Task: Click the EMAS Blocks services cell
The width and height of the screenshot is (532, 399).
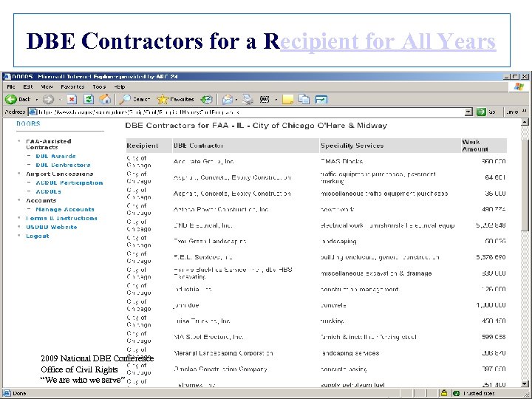Action: (341, 161)
